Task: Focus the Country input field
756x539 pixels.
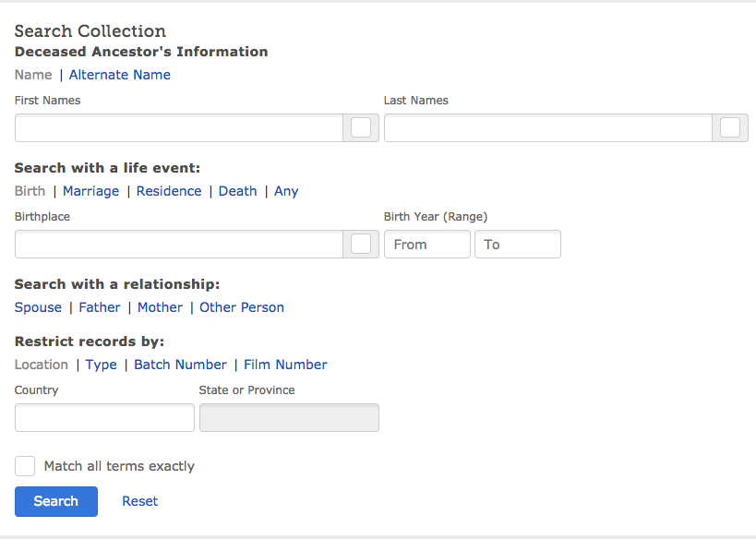Action: pyautogui.click(x=104, y=418)
